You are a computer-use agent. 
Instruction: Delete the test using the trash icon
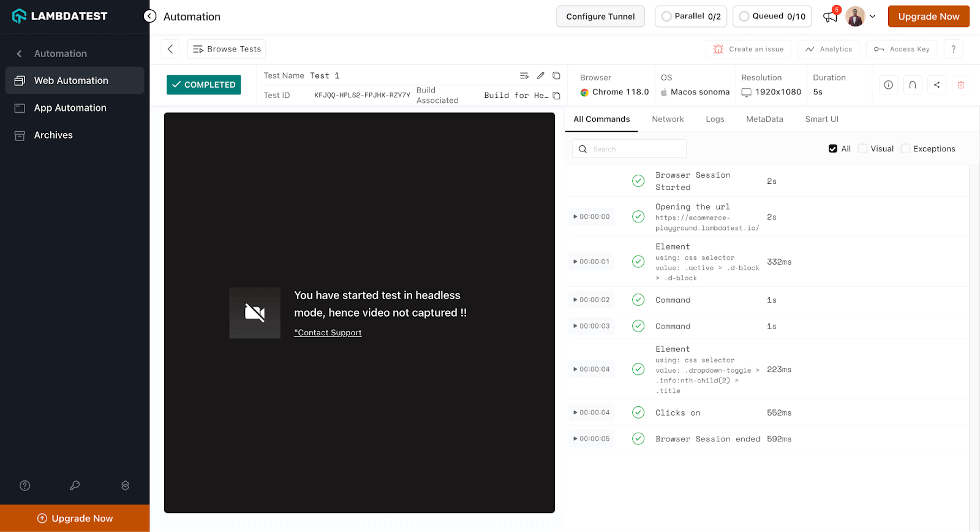tap(960, 85)
